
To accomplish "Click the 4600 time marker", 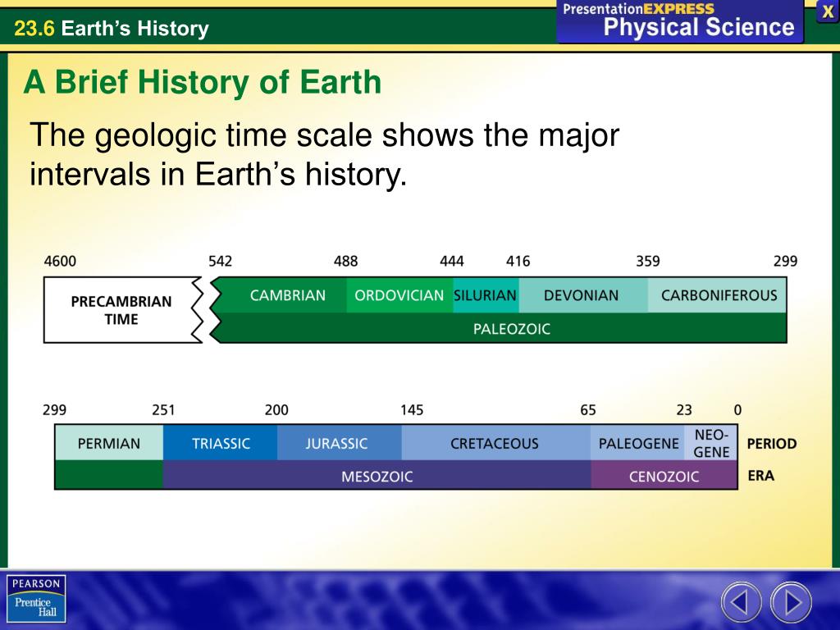I will point(60,262).
